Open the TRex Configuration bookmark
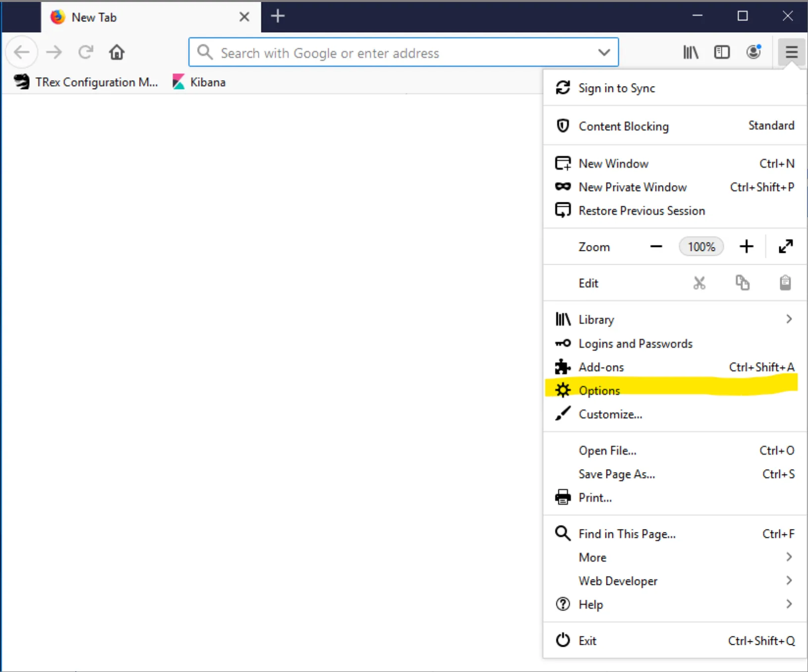 coord(85,82)
